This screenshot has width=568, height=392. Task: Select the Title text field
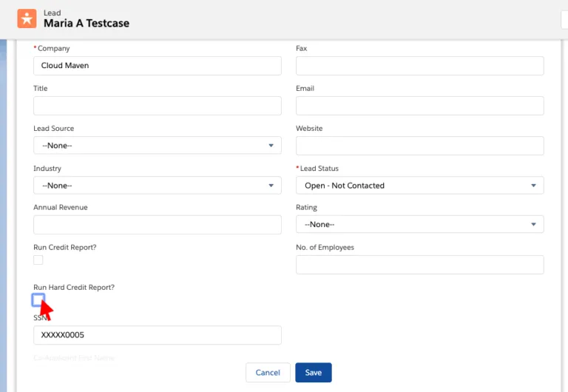pyautogui.click(x=157, y=106)
